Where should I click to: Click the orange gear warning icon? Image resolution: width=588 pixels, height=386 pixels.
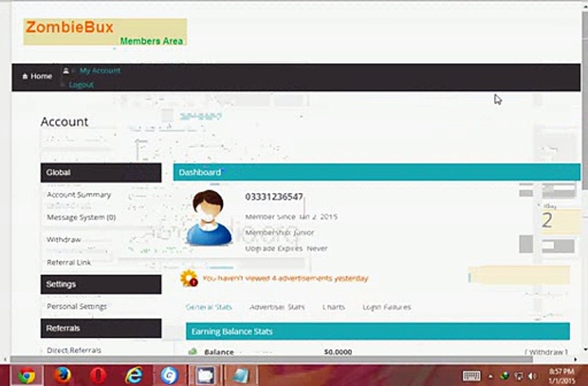pos(189,278)
